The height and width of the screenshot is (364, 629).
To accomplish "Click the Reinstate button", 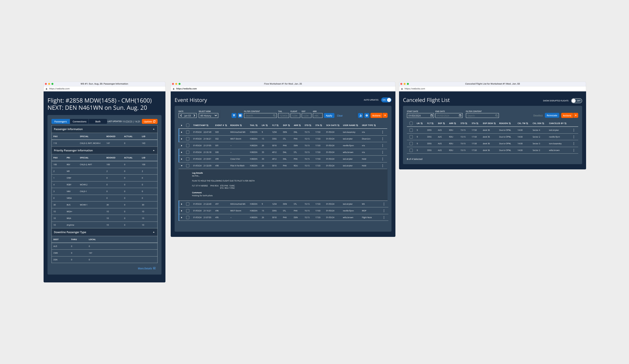I will 552,115.
